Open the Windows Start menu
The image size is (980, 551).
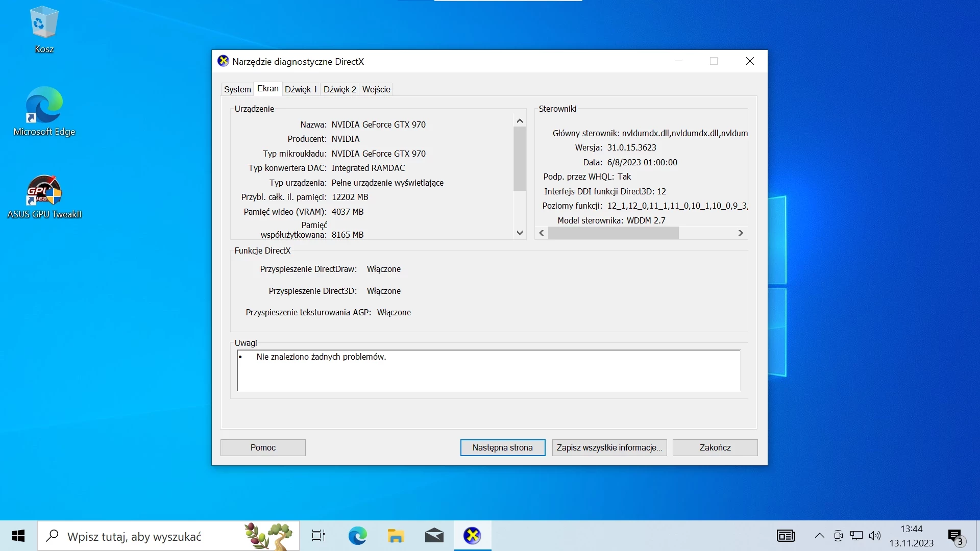pos(18,536)
